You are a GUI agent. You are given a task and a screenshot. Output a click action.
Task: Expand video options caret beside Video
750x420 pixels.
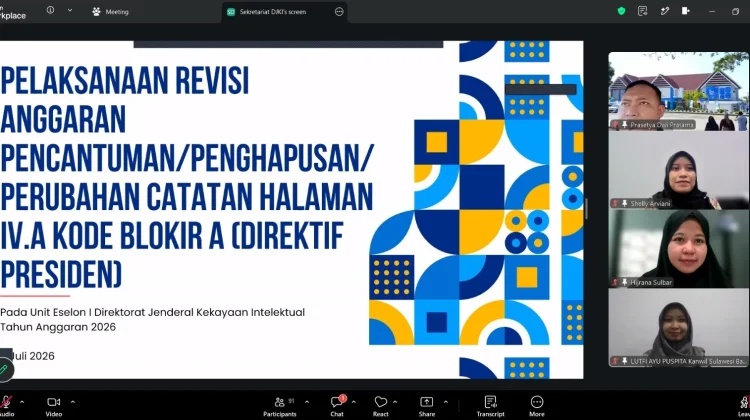click(73, 402)
